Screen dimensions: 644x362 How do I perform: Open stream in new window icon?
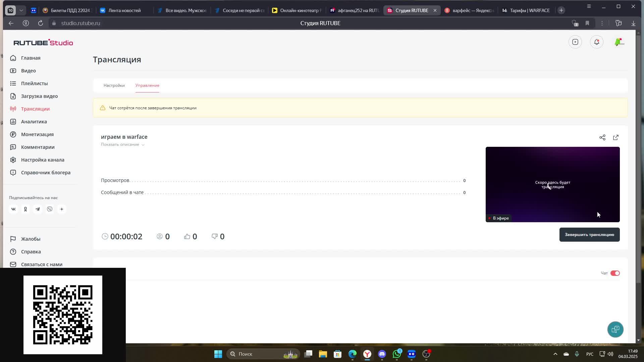(x=615, y=138)
